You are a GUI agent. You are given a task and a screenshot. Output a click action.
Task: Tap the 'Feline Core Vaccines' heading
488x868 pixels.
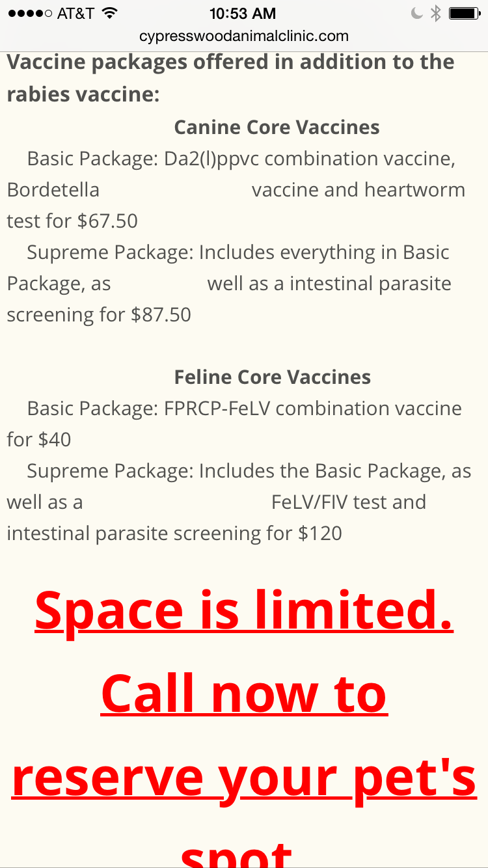[x=273, y=377]
